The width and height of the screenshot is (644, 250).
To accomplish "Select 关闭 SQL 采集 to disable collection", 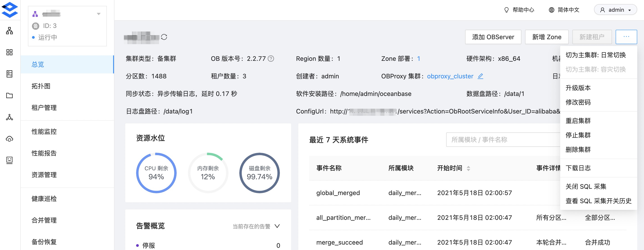I will 586,186.
